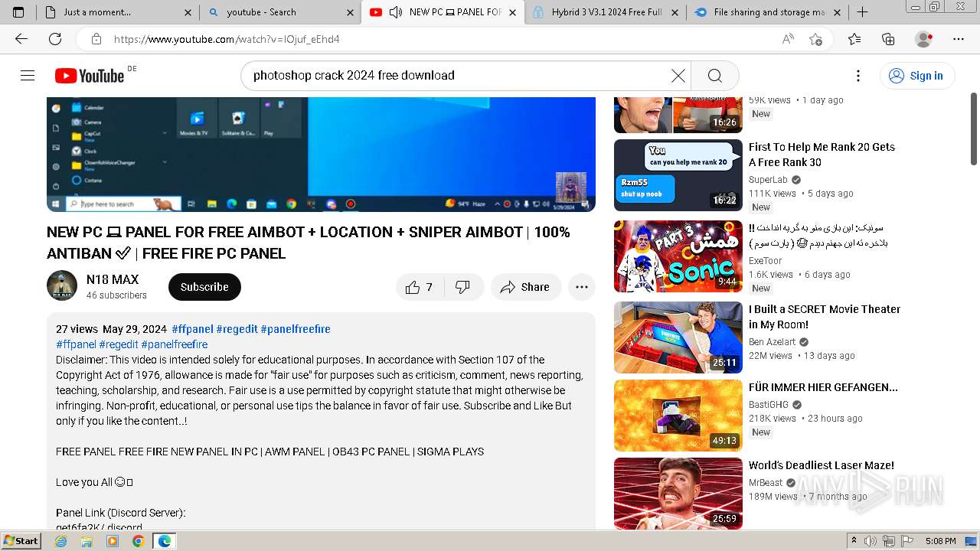Visit the Ben Azelart channel

pos(773,342)
